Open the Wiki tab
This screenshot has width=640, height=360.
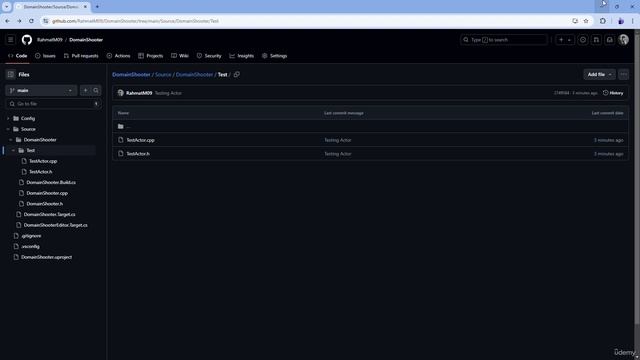pyautogui.click(x=180, y=56)
